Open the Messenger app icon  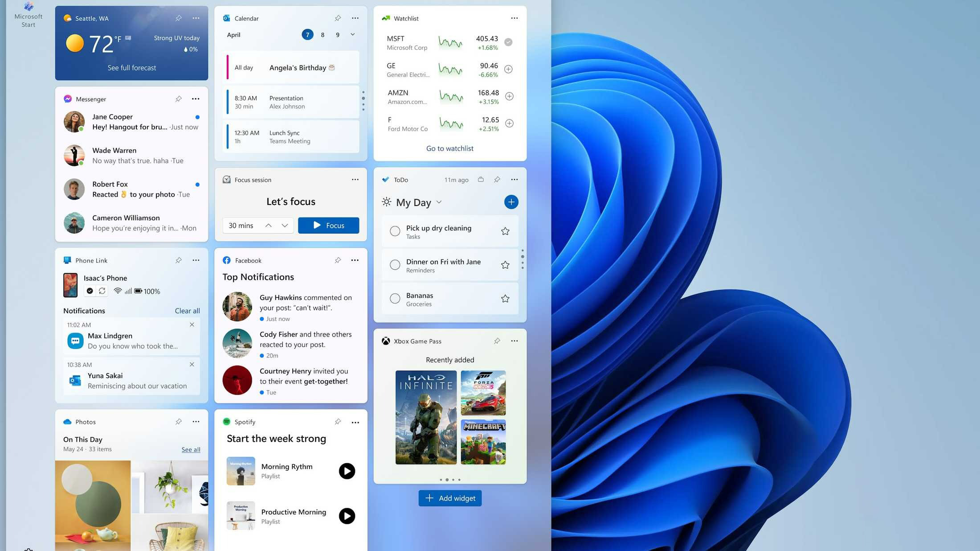point(67,99)
